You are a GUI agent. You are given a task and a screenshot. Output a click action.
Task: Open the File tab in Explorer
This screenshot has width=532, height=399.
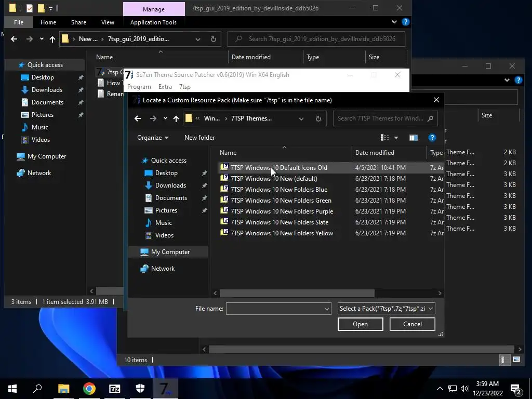tap(19, 22)
